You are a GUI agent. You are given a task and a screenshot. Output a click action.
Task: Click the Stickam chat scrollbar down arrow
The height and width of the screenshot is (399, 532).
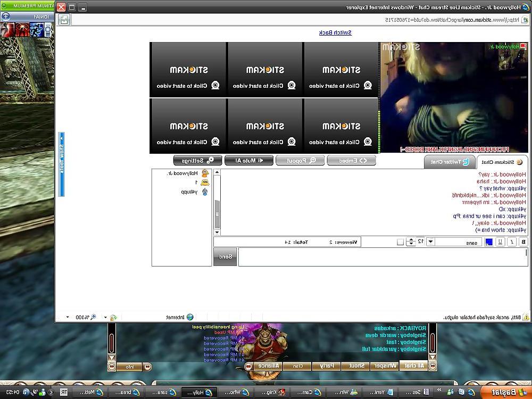(217, 232)
